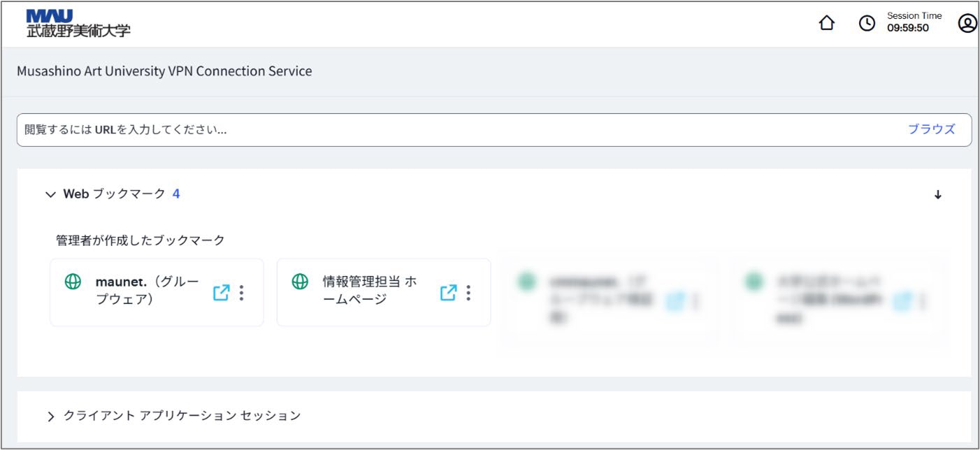Expand クライアント アプリケーション セッション section
The width and height of the screenshot is (980, 450).
50,416
